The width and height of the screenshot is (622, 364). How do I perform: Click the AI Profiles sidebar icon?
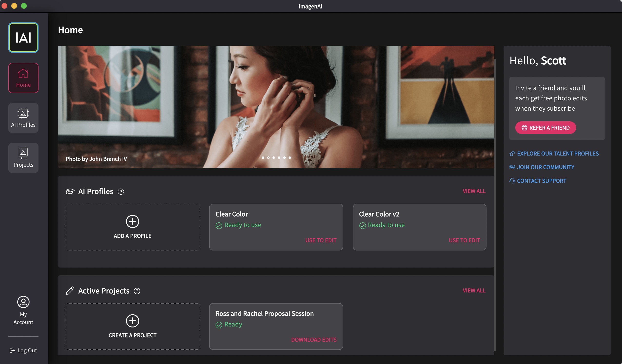23,117
